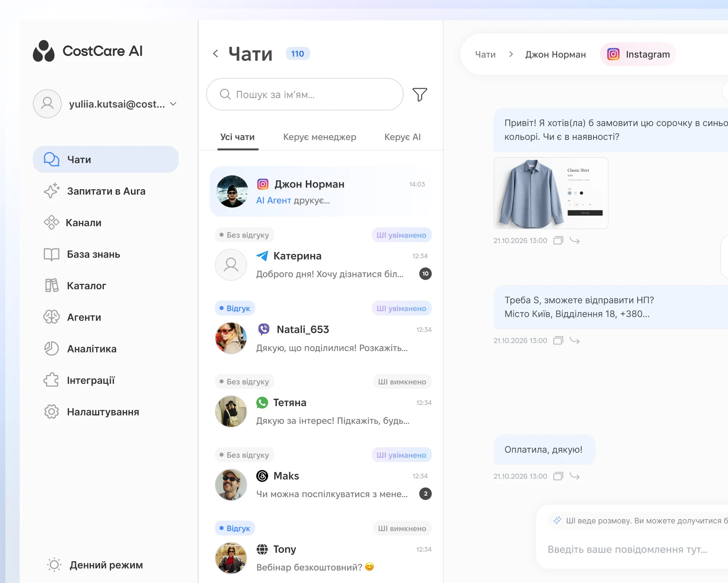The image size is (728, 583).
Task: Click the Агенти brain icon
Action: (51, 317)
